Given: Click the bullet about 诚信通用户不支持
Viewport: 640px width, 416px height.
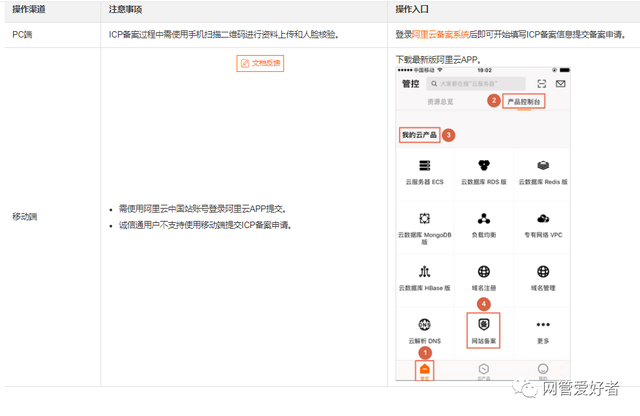Looking at the screenshot, I should [x=205, y=225].
